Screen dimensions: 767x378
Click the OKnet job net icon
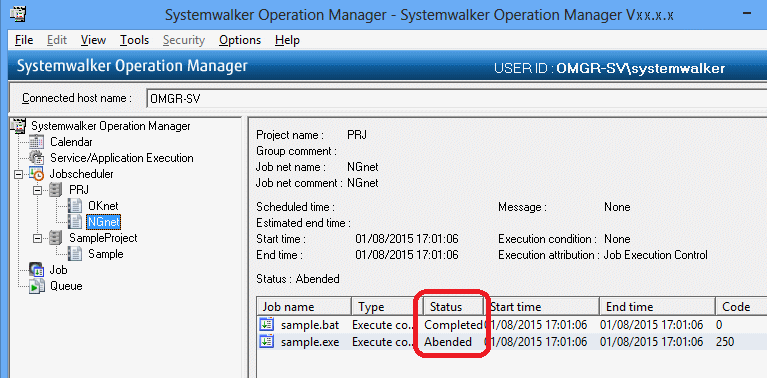(x=75, y=206)
